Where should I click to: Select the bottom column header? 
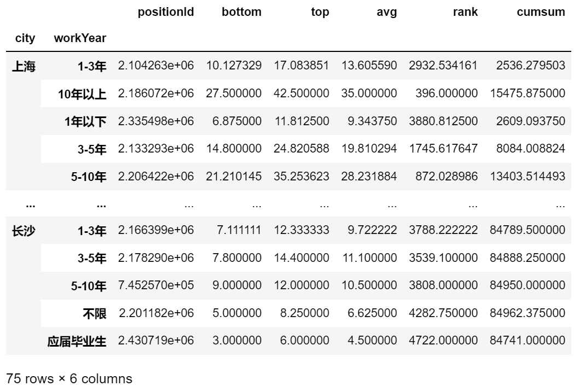click(241, 12)
